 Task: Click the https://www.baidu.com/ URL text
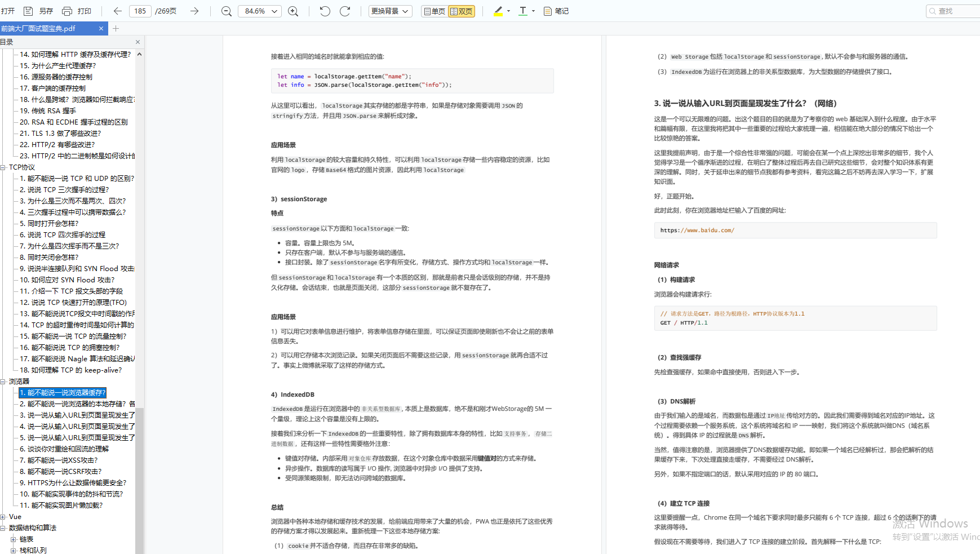pyautogui.click(x=697, y=230)
